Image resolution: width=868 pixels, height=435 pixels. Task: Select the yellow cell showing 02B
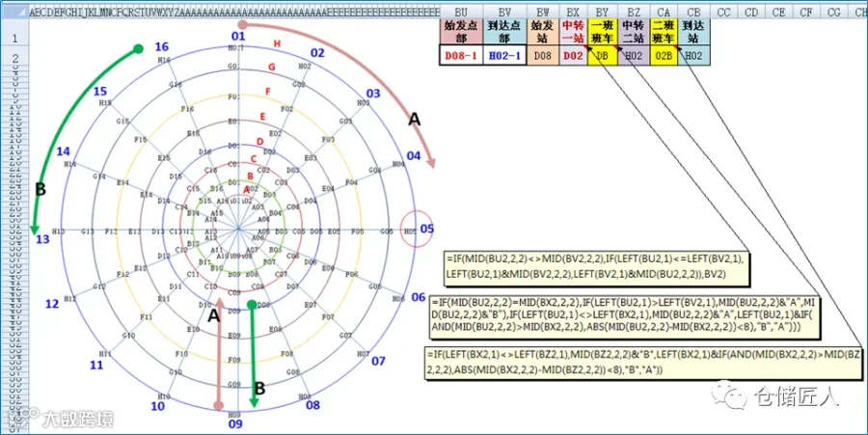coord(664,55)
